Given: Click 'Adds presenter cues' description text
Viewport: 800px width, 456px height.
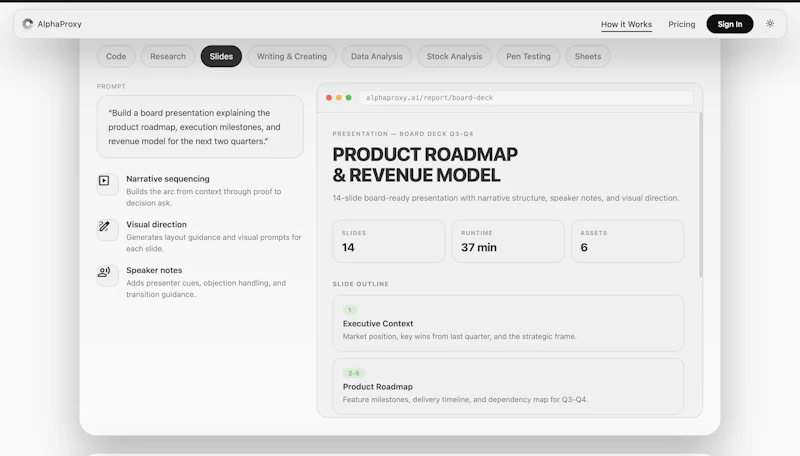Looking at the screenshot, I should pyautogui.click(x=206, y=289).
